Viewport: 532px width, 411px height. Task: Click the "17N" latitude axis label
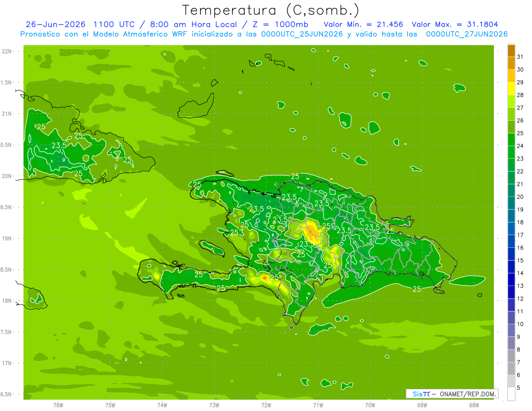pyautogui.click(x=7, y=363)
